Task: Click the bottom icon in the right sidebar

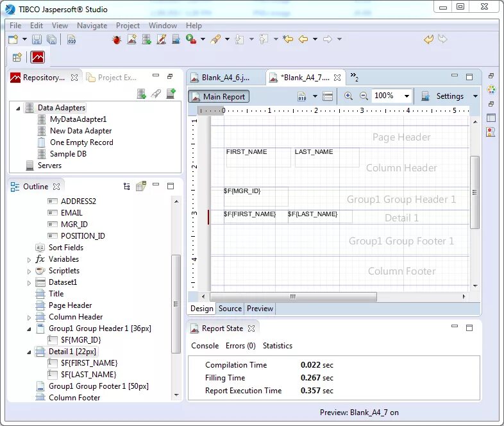Action: click(491, 132)
